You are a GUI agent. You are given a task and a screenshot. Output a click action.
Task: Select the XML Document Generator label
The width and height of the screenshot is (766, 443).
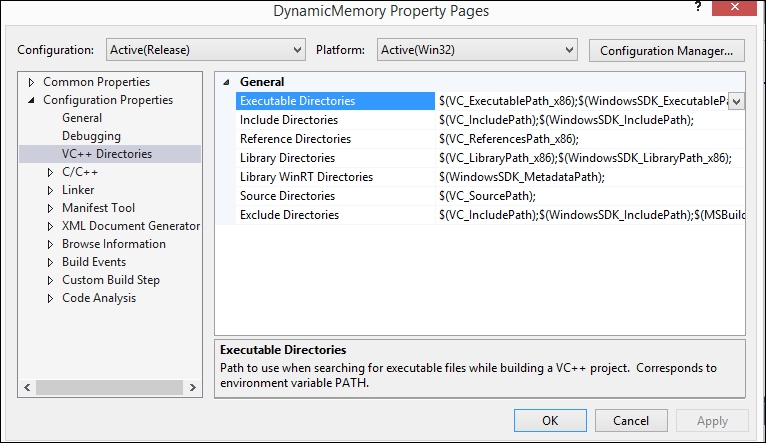click(x=131, y=226)
